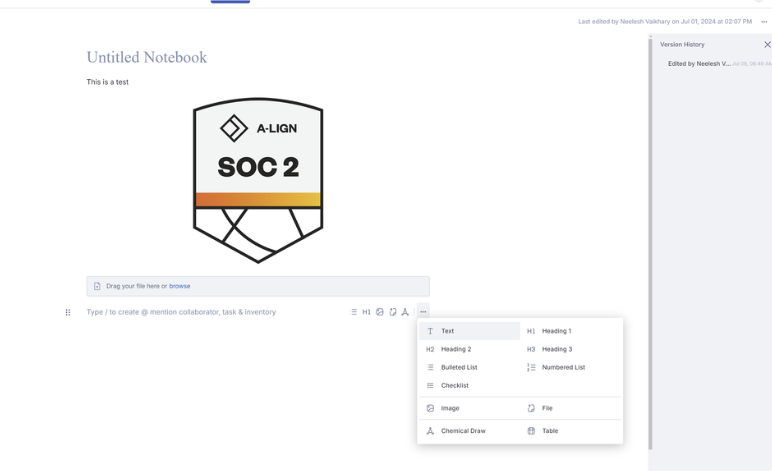Choose Heading 2 from the block menu
The image size is (772, 471).
tap(469, 349)
